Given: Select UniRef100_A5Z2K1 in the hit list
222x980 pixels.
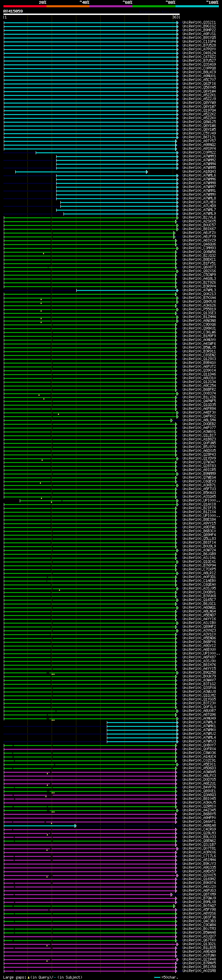Looking at the screenshot, I should pos(199,95).
